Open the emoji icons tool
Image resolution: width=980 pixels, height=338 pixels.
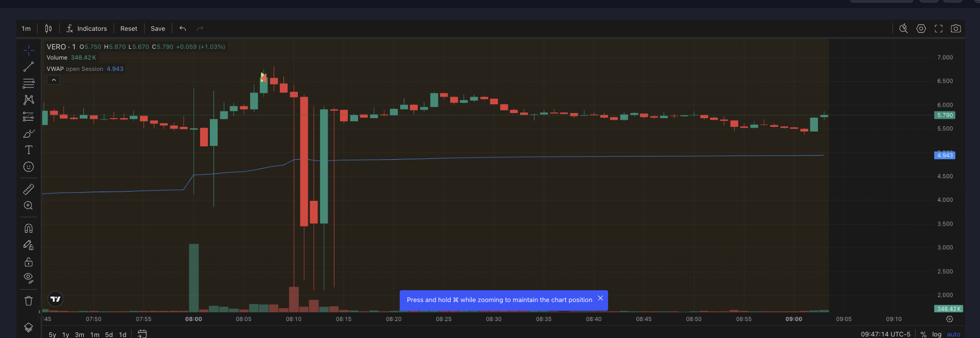(x=28, y=167)
